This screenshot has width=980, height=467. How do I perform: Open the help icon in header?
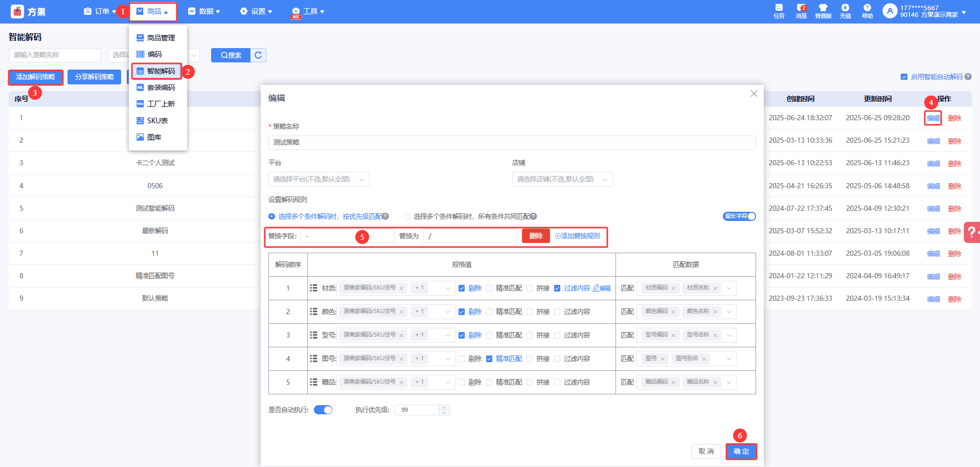(867, 11)
